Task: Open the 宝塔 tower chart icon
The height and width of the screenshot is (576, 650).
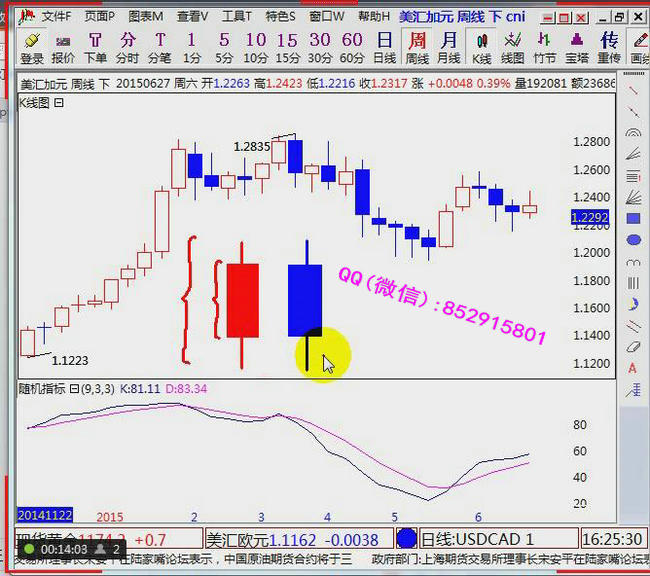Action: tap(577, 47)
